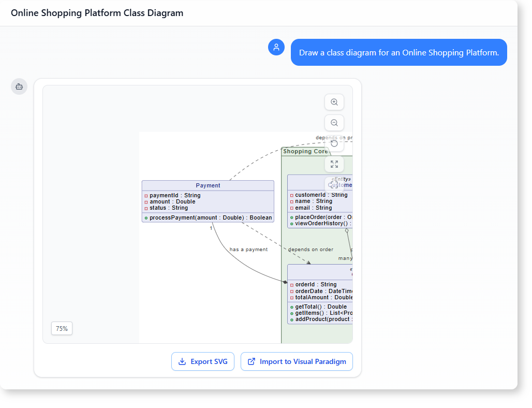Click the Online Shopping Platform Class Diagram title

pyautogui.click(x=97, y=13)
